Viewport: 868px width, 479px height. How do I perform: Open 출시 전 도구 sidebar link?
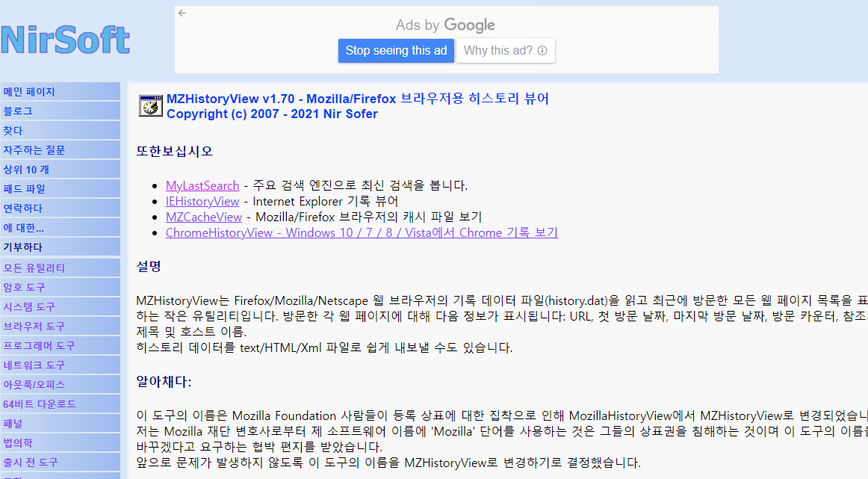[60, 462]
